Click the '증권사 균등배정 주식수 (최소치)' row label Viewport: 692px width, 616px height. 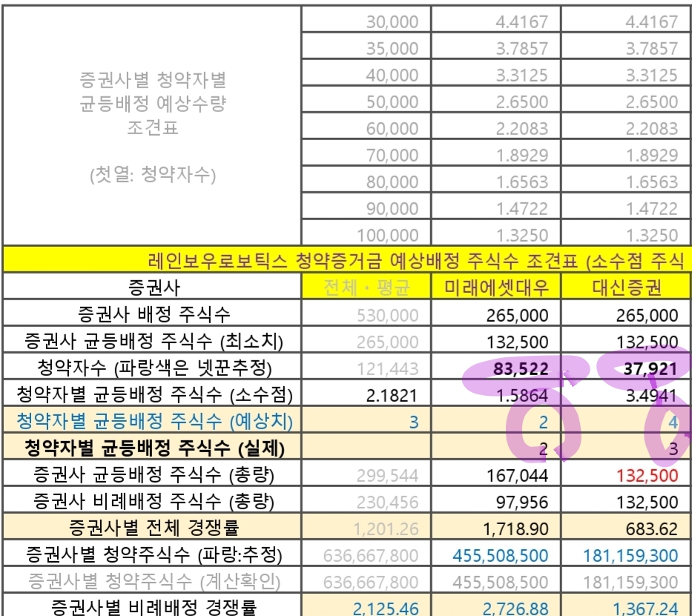[152, 340]
